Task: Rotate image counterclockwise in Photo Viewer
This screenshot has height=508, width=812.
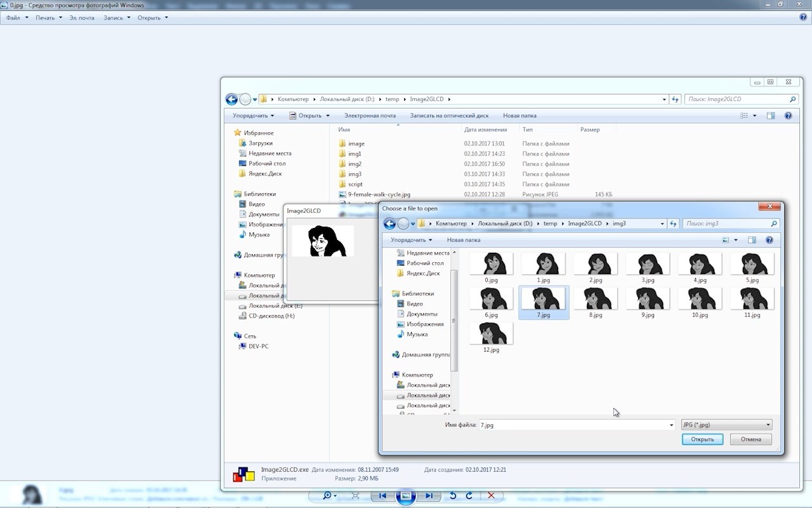Action: [453, 496]
